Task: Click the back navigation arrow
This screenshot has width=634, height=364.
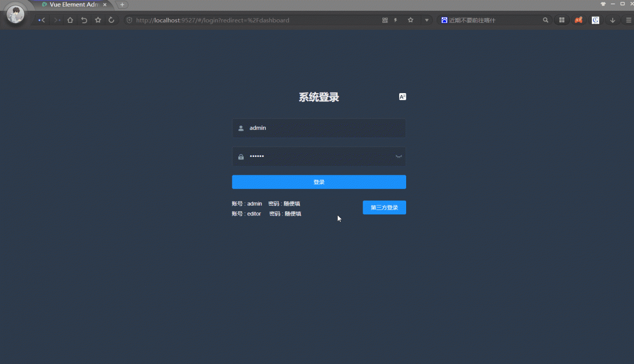Action: pyautogui.click(x=42, y=20)
